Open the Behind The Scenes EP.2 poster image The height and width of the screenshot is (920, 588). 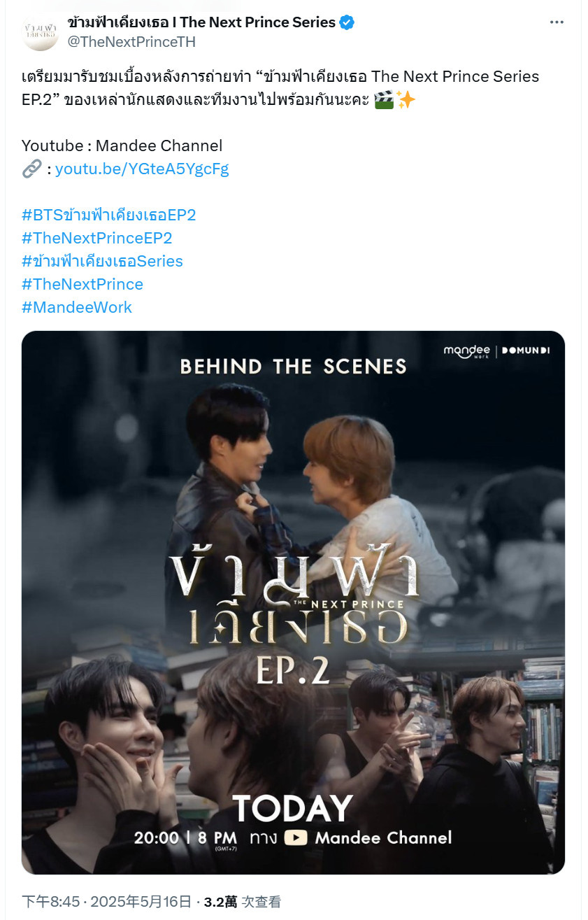(293, 602)
